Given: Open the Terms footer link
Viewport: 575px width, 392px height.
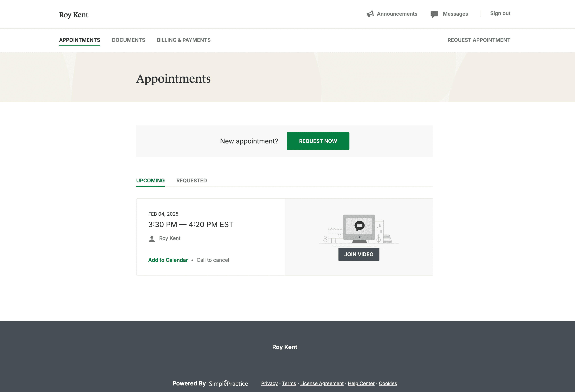Looking at the screenshot, I should point(289,383).
